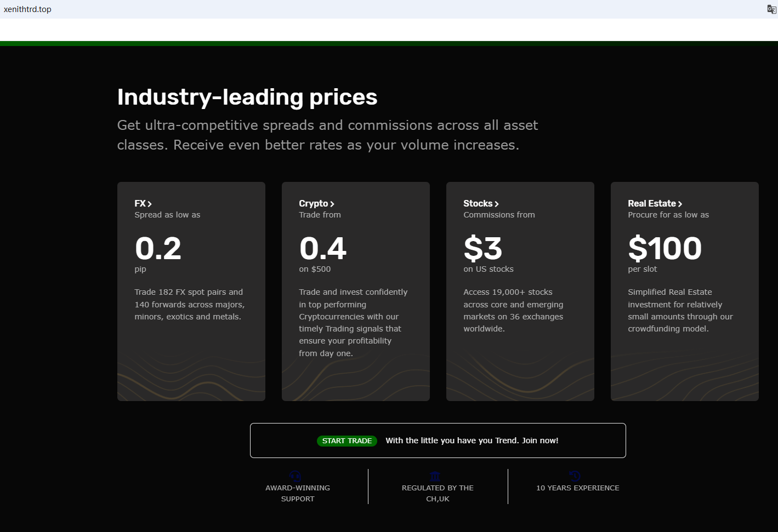778x532 pixels.
Task: Click the Crypto card's 0.4 figure
Action: click(x=323, y=248)
